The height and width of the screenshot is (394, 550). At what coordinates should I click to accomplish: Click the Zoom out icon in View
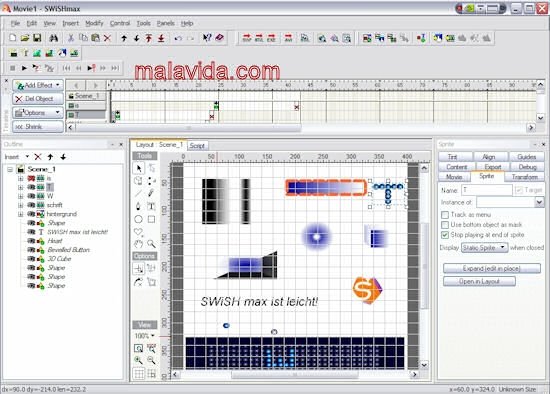tap(151, 360)
